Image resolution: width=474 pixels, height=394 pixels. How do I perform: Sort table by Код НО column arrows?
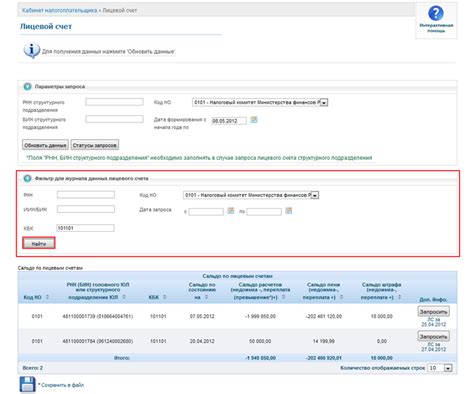(x=47, y=297)
